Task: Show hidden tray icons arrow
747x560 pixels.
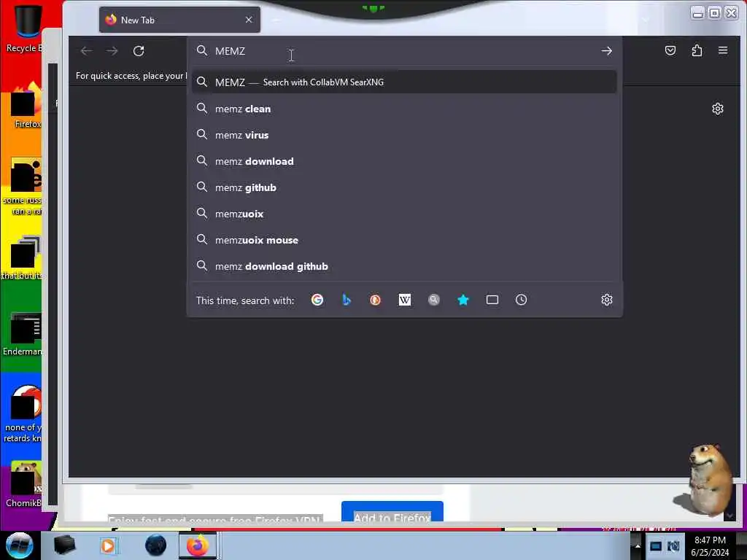Action: coord(638,545)
